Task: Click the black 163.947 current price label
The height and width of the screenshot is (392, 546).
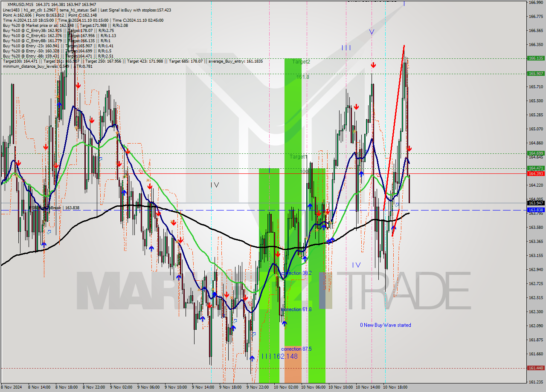Action: point(536,203)
